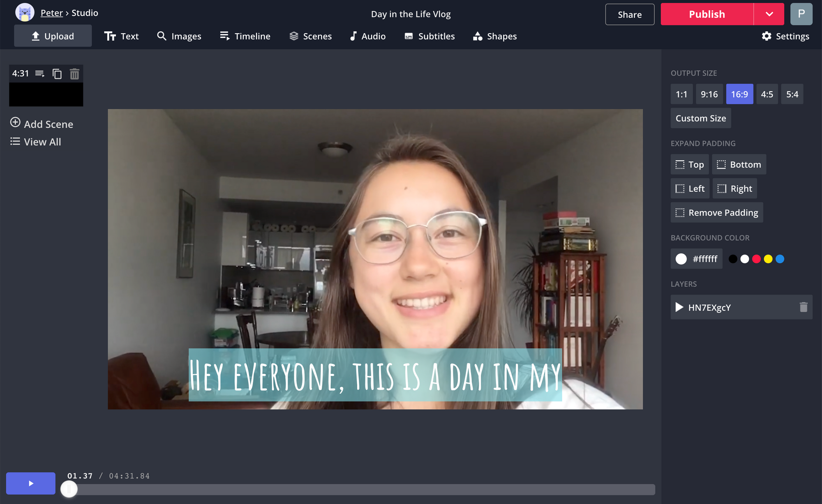Open the user profile avatar P
Screen dimensions: 822x504
click(x=801, y=14)
